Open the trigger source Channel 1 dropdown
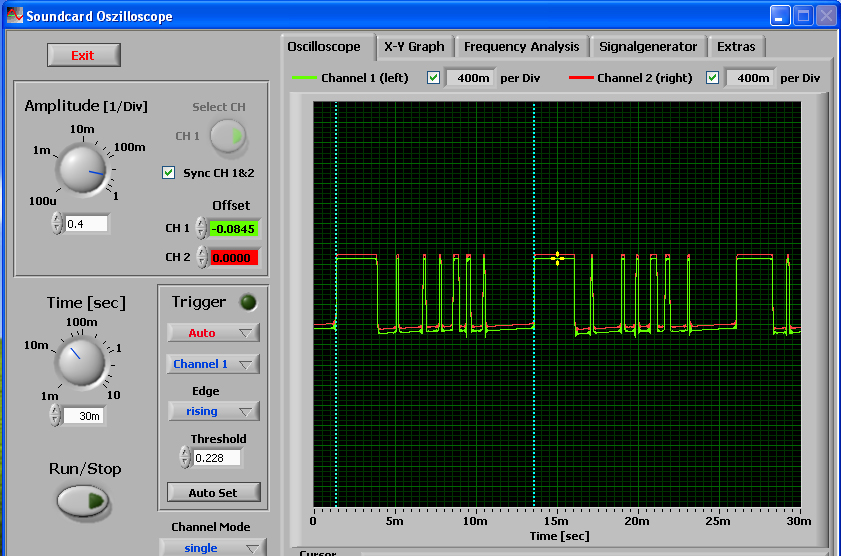This screenshot has width=841, height=556. pos(213,364)
